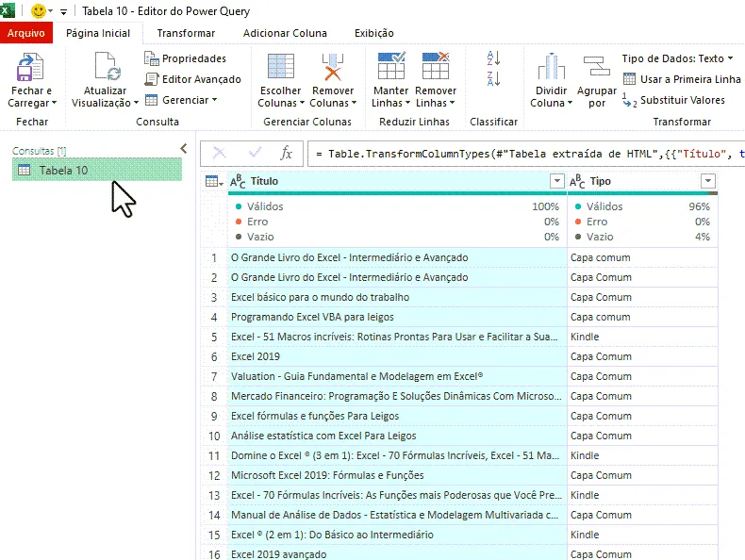745x560 pixels.
Task: Click the smiley feedback icon
Action: click(38, 11)
